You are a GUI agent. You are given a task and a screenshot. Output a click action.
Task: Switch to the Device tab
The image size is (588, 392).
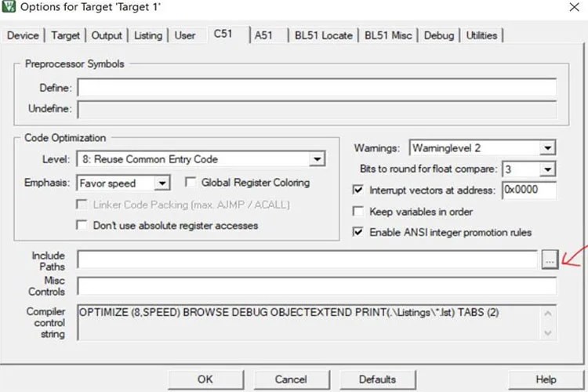[23, 35]
